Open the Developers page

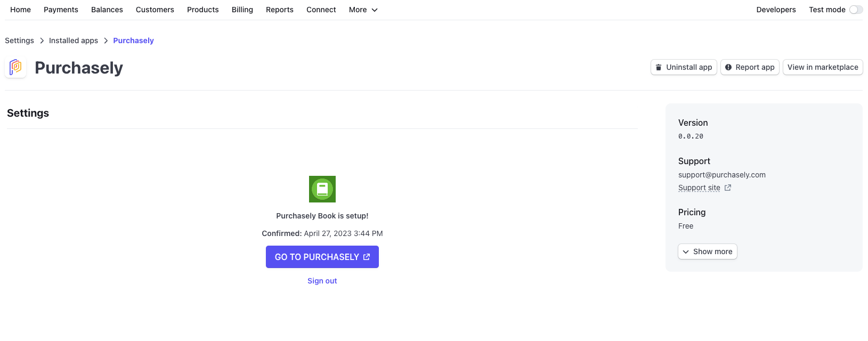click(776, 10)
